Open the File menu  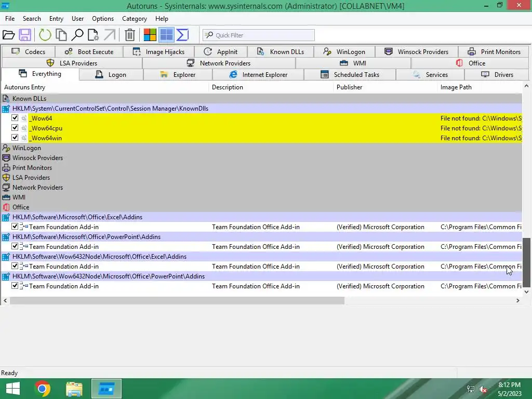coord(10,19)
